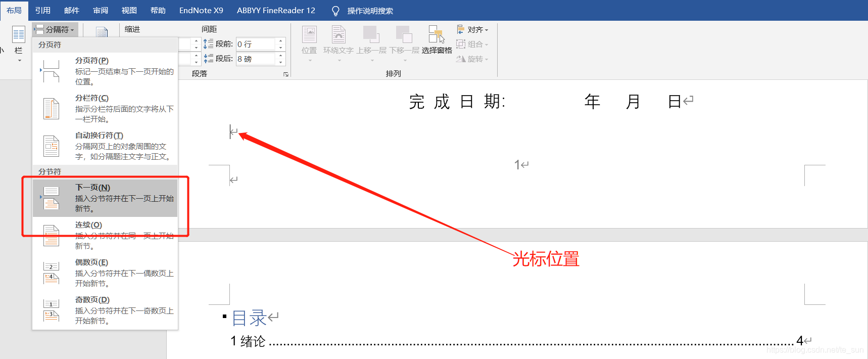The width and height of the screenshot is (868, 359).
Task: Choose 奇数页(D) section break
Action: pos(105,310)
